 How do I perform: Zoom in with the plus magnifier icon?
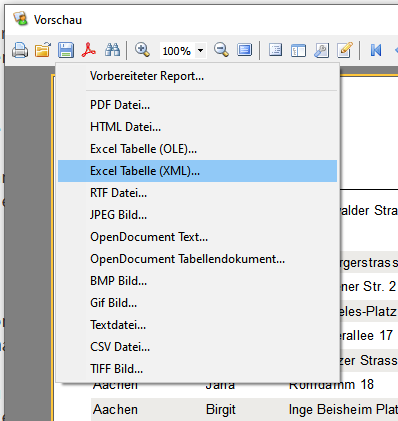142,50
